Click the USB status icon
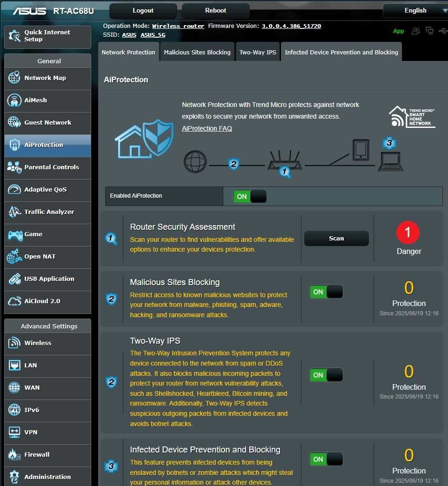Viewport: 448px width, 486px height. pos(443,30)
